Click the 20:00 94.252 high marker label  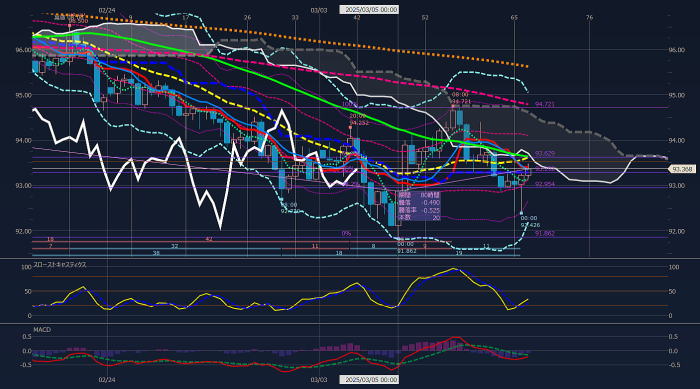point(359,119)
